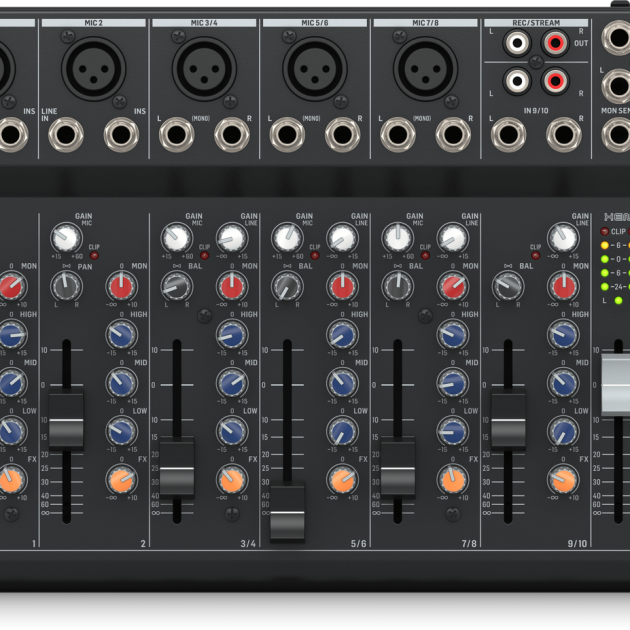Select the REC/STREAM OUT right red RCA jack
630x630 pixels.
(x=556, y=43)
